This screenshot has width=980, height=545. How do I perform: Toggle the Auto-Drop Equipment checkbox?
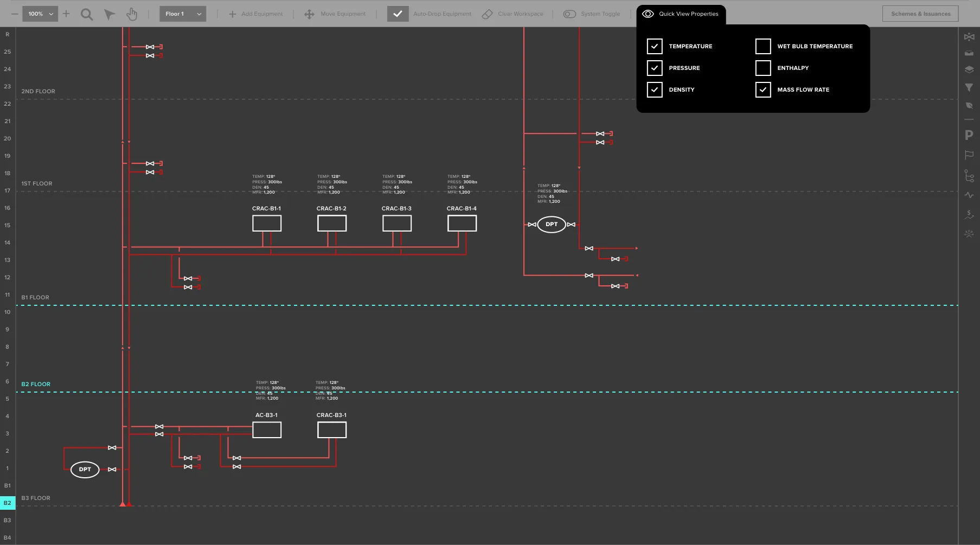398,14
